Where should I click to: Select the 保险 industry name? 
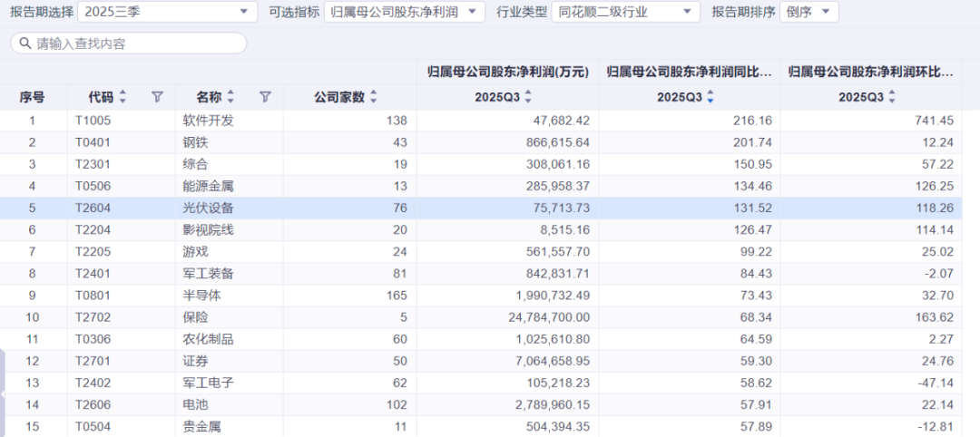[196, 317]
